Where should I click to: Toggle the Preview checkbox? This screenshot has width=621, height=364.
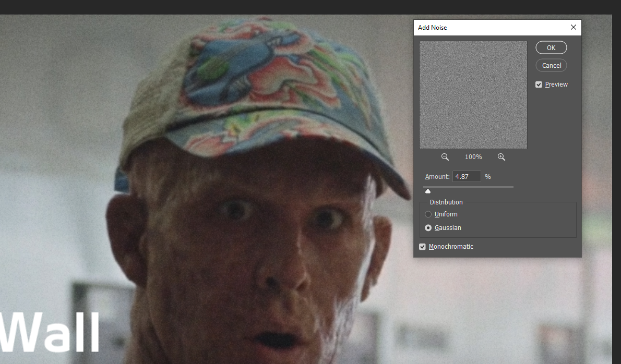[539, 84]
